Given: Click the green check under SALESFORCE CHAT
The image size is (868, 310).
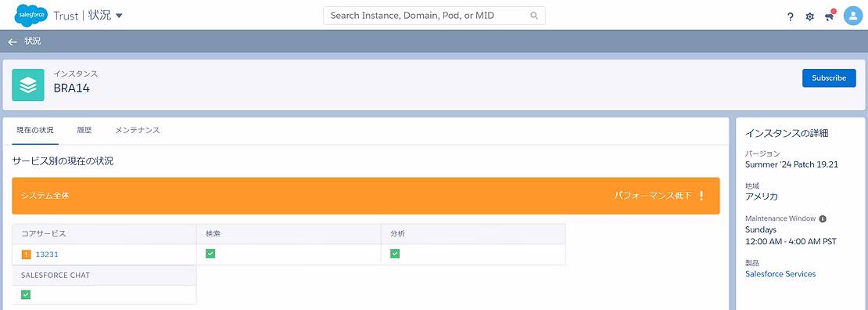Looking at the screenshot, I should point(26,294).
